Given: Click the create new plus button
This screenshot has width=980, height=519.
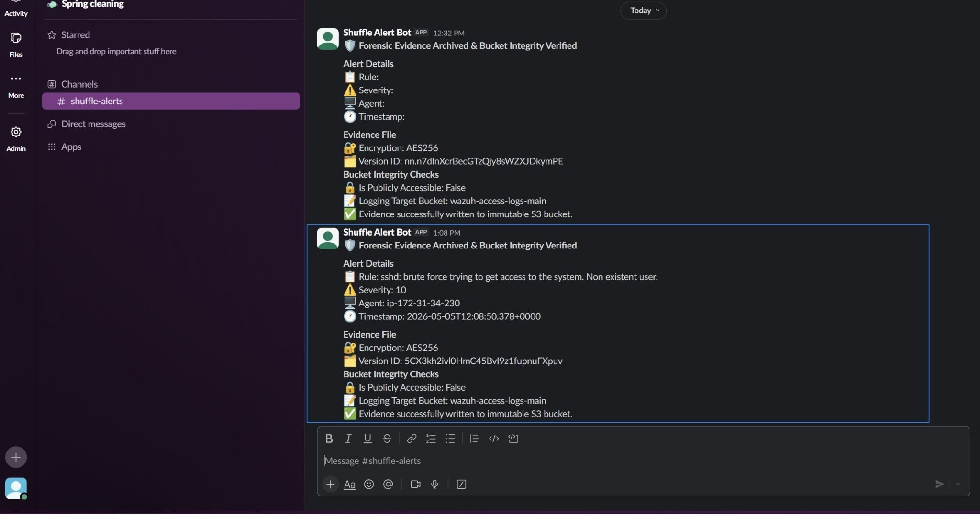Looking at the screenshot, I should click(16, 457).
